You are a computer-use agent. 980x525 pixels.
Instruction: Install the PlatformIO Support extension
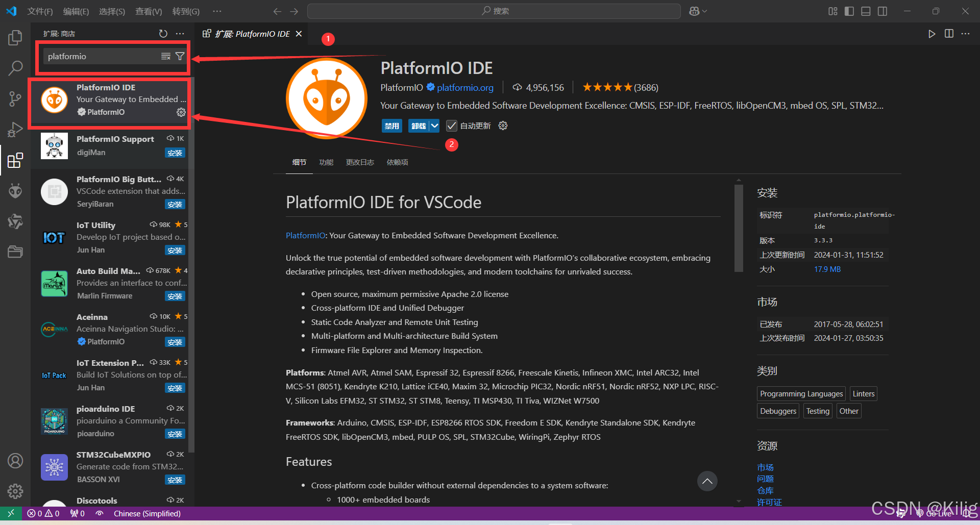(x=175, y=153)
